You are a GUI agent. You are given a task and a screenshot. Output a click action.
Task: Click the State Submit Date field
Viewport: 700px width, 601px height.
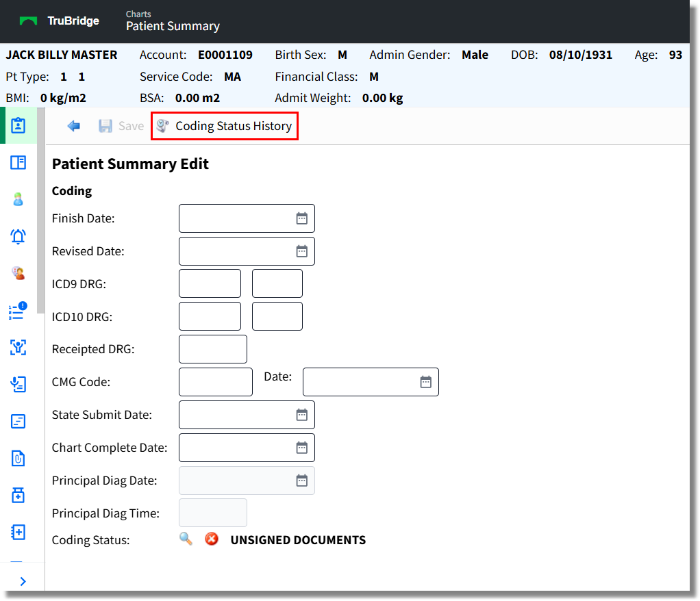point(247,415)
